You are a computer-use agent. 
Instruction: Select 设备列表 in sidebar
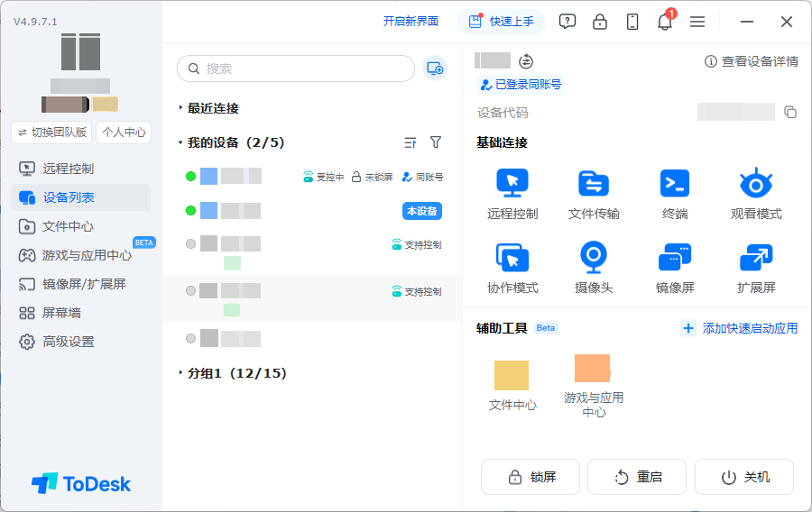point(81,197)
